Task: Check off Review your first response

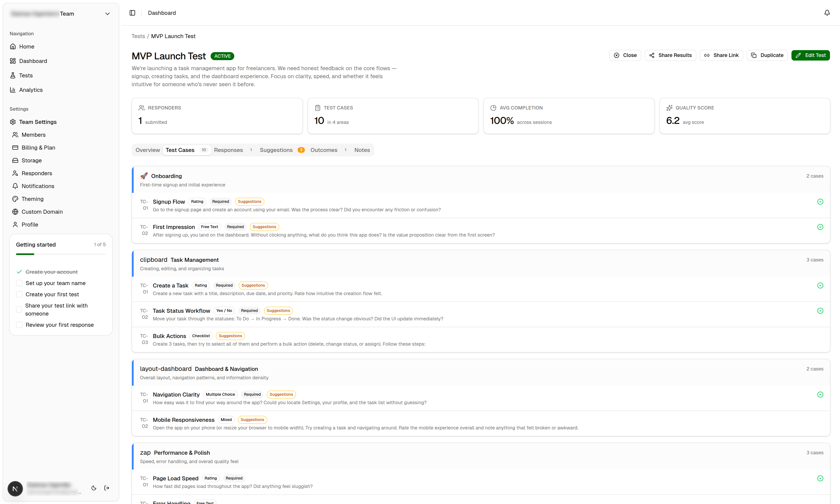Action: (19, 325)
